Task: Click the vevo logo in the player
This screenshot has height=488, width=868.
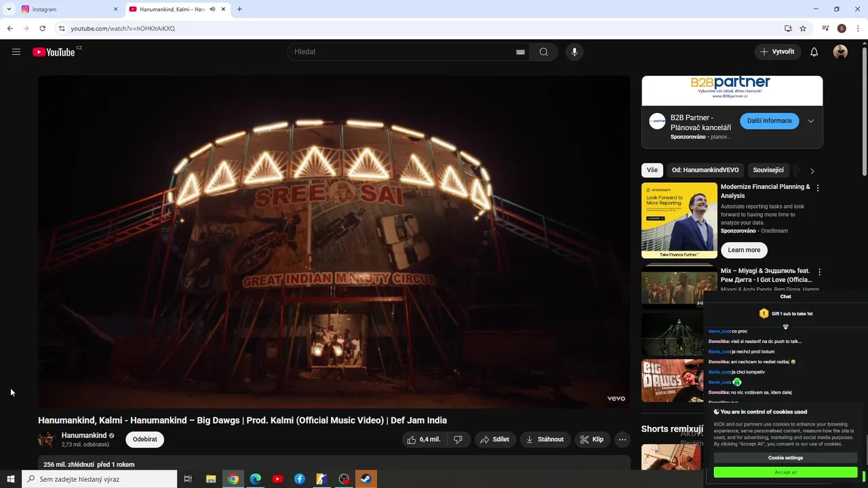Action: pos(616,399)
